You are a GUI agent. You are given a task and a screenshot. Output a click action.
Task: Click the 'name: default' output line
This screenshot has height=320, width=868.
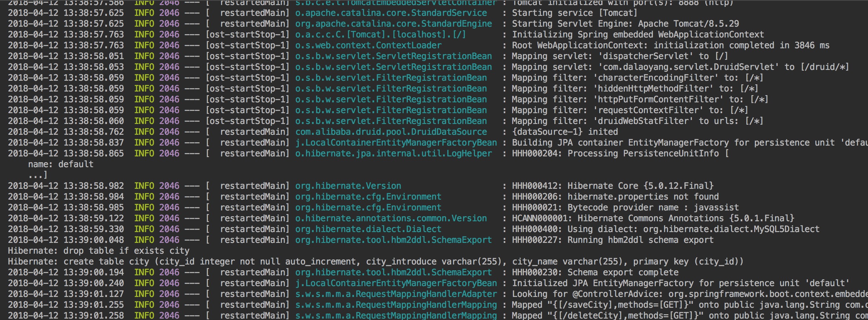click(61, 164)
